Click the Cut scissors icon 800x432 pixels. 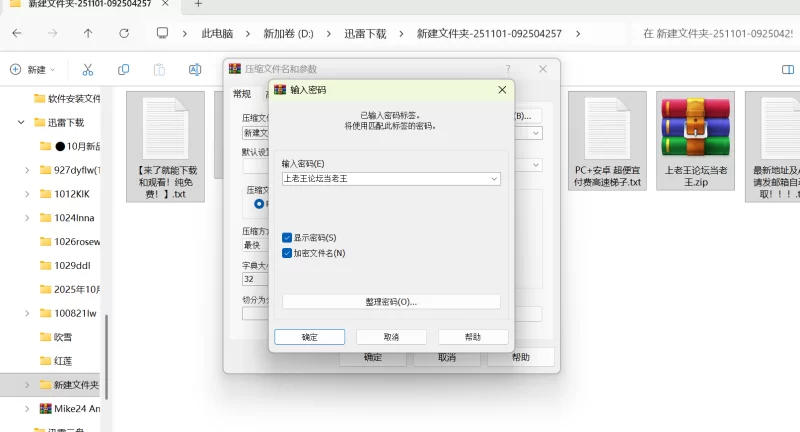(x=88, y=69)
